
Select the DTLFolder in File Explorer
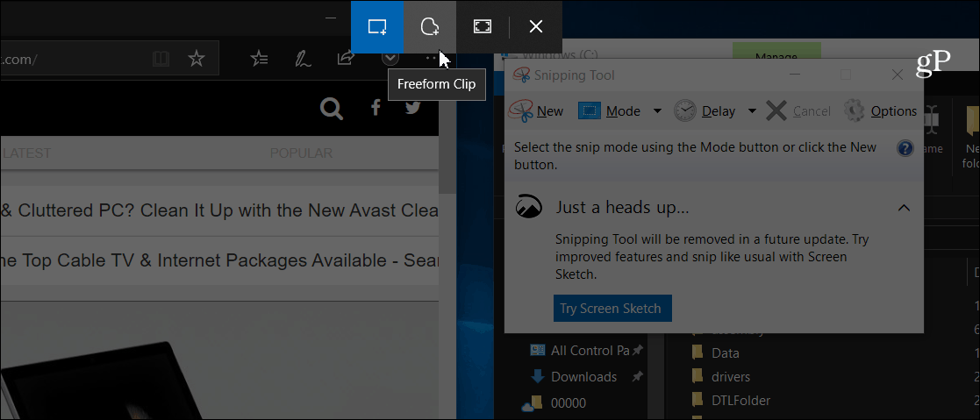[731, 401]
